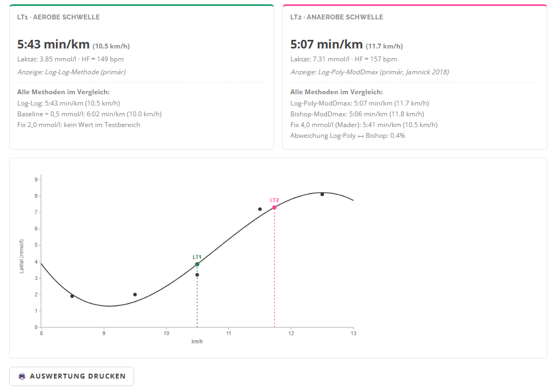Click the Bishop-ModDmax method line

pyautogui.click(x=357, y=114)
